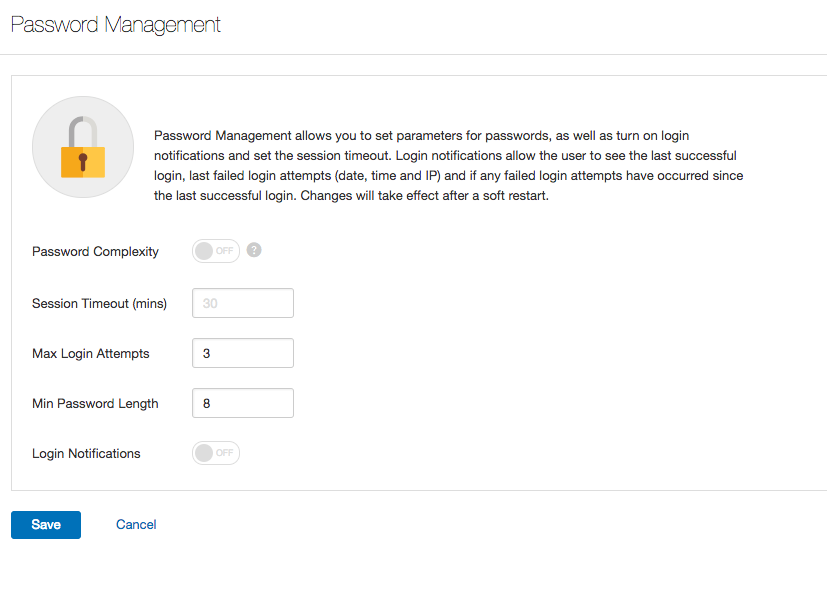
Task: Focus the Max Login Attempts field
Action: 243,353
